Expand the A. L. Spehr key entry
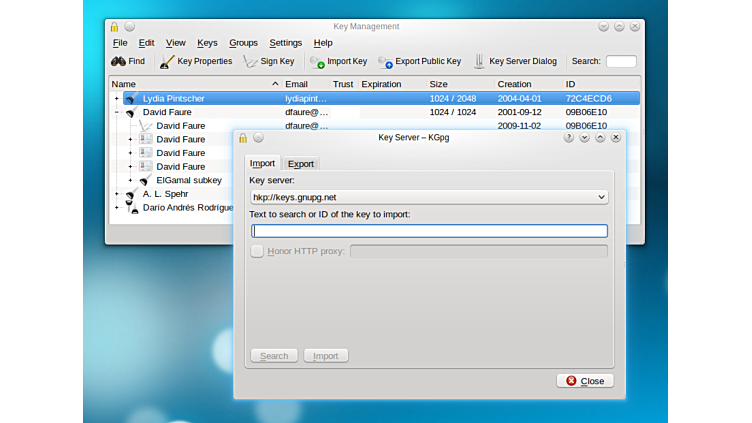Screen dimensions: 752x423 [116, 194]
